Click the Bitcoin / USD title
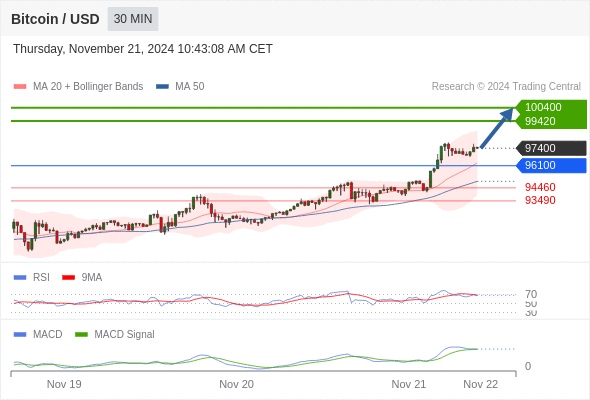Viewport: 590px width, 400px height. point(55,19)
